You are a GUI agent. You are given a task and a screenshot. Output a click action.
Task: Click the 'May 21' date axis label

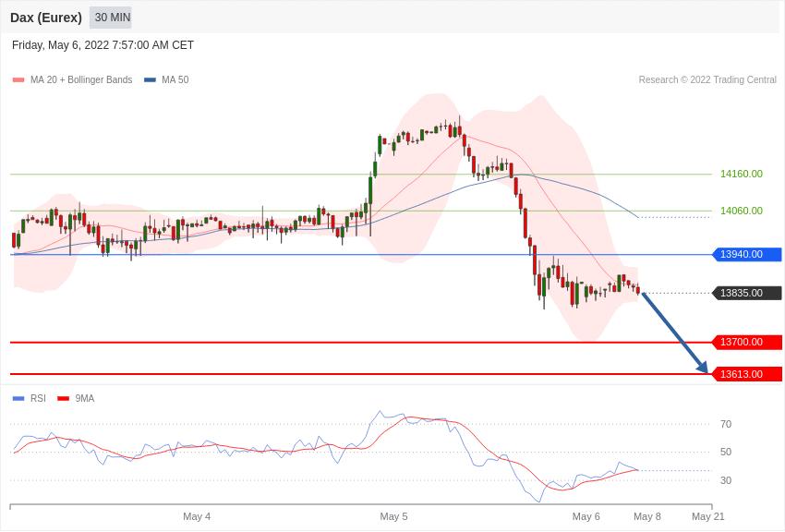coord(708,516)
